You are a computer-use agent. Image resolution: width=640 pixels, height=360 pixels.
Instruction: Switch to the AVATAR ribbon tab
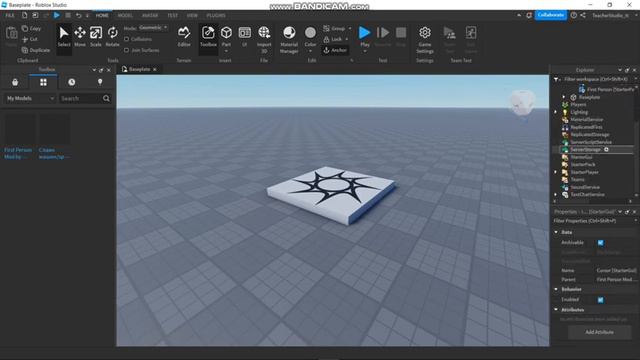pos(150,16)
